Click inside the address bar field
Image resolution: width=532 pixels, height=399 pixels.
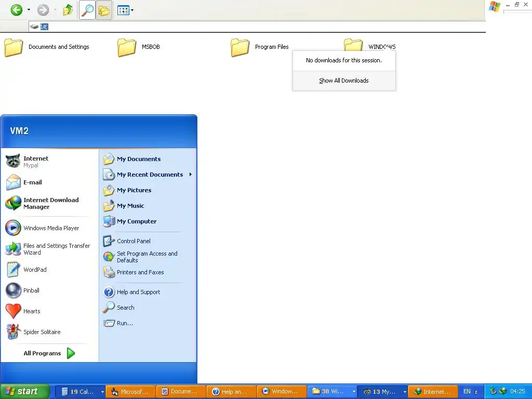(257, 26)
